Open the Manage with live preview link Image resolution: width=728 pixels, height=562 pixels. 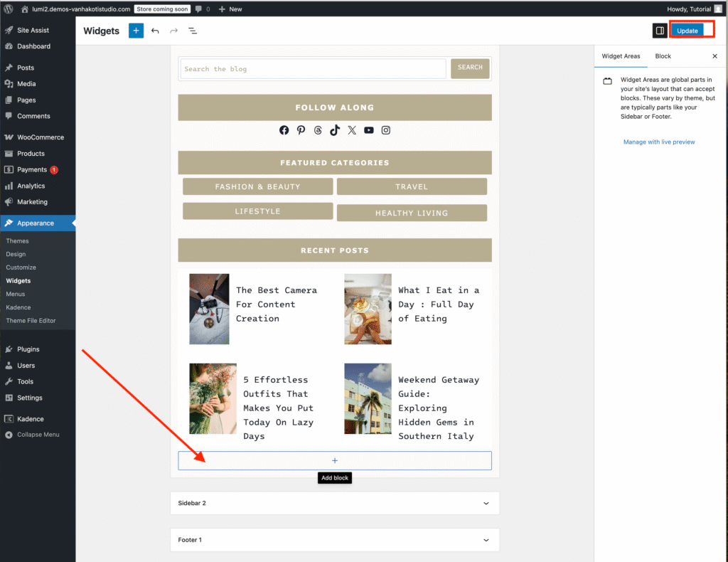click(x=659, y=142)
